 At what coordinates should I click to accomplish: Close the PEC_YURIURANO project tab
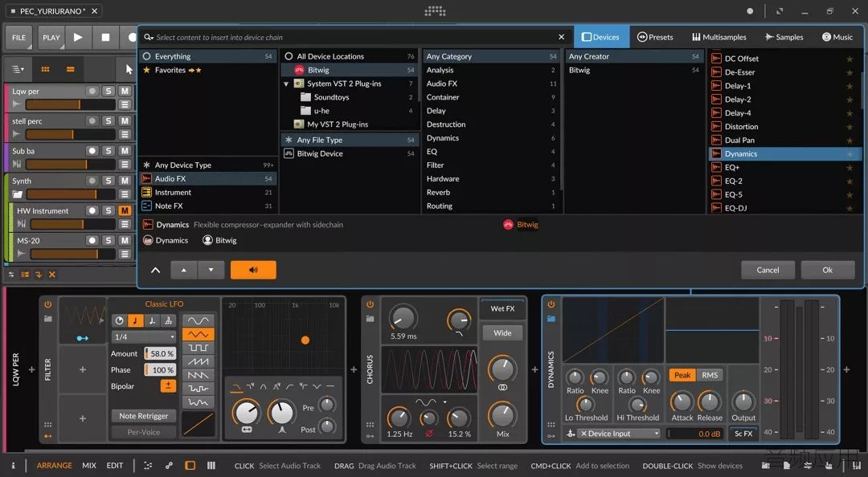95,11
